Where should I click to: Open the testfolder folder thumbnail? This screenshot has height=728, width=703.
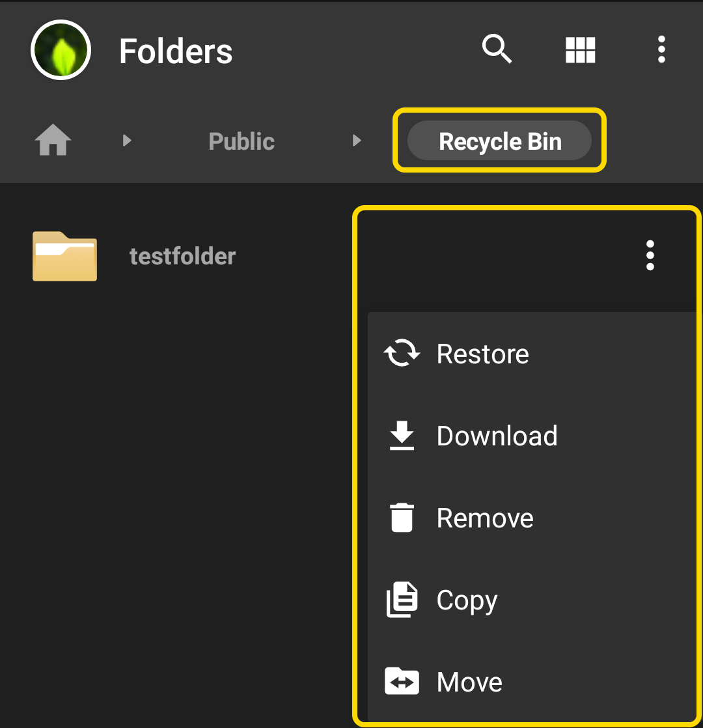(x=65, y=256)
